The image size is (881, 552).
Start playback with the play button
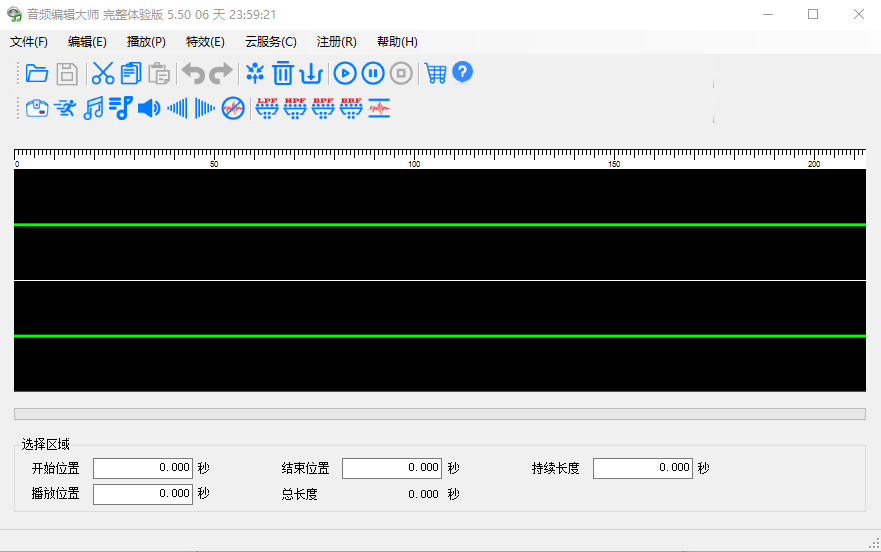coord(345,74)
